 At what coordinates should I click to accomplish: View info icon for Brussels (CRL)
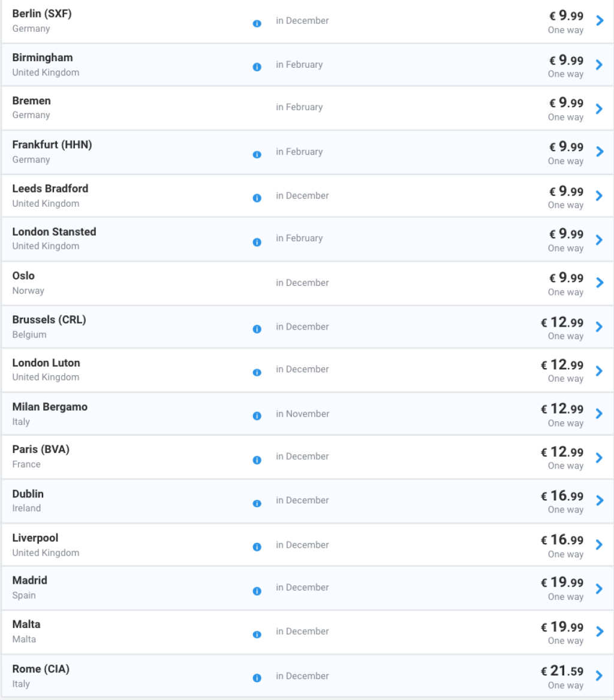tap(257, 329)
